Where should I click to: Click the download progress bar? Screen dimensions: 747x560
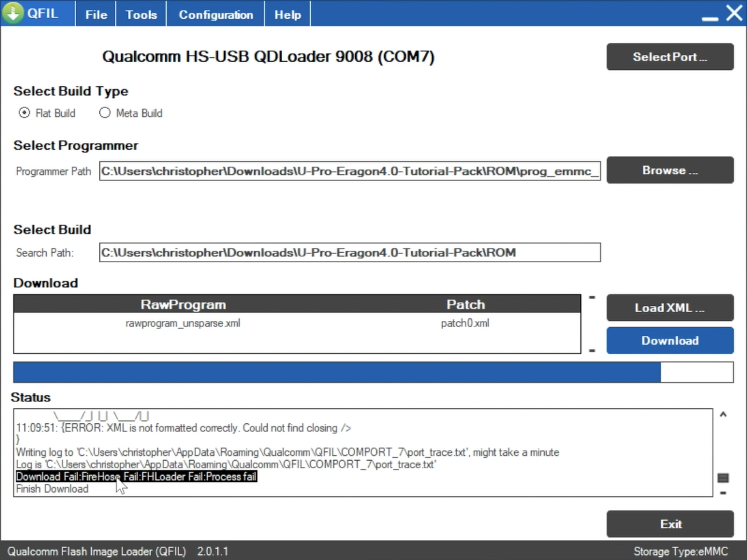click(x=373, y=372)
